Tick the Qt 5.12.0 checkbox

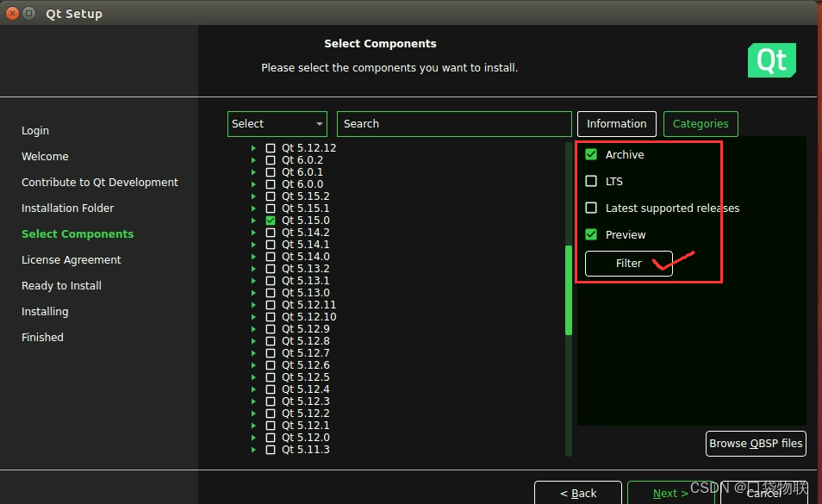point(271,438)
